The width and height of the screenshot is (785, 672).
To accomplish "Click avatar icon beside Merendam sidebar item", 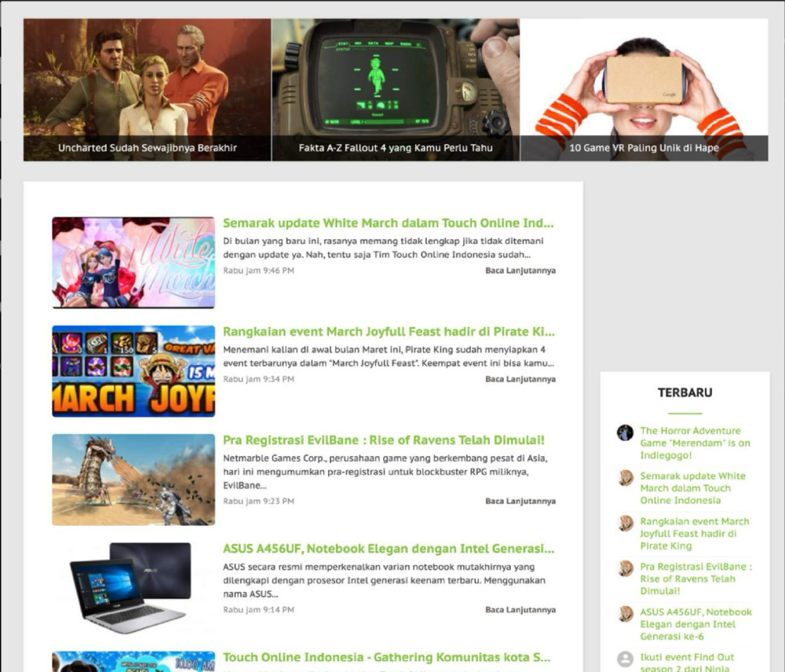I will (x=626, y=433).
